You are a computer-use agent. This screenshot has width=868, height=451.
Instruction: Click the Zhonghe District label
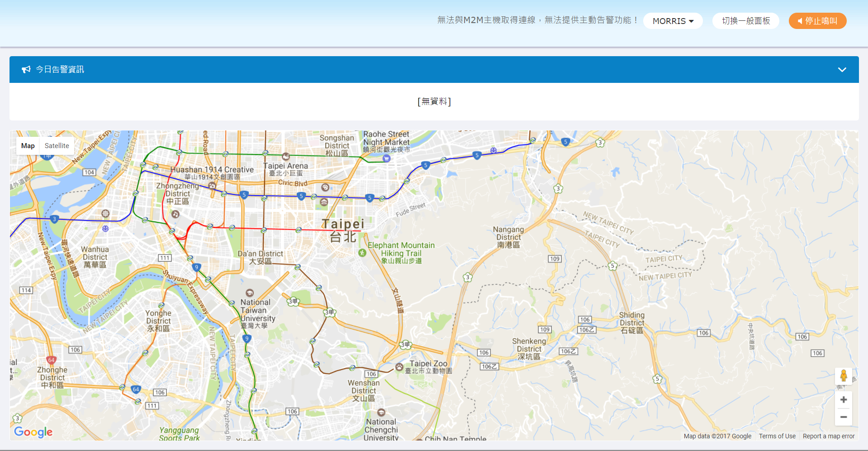click(x=52, y=377)
